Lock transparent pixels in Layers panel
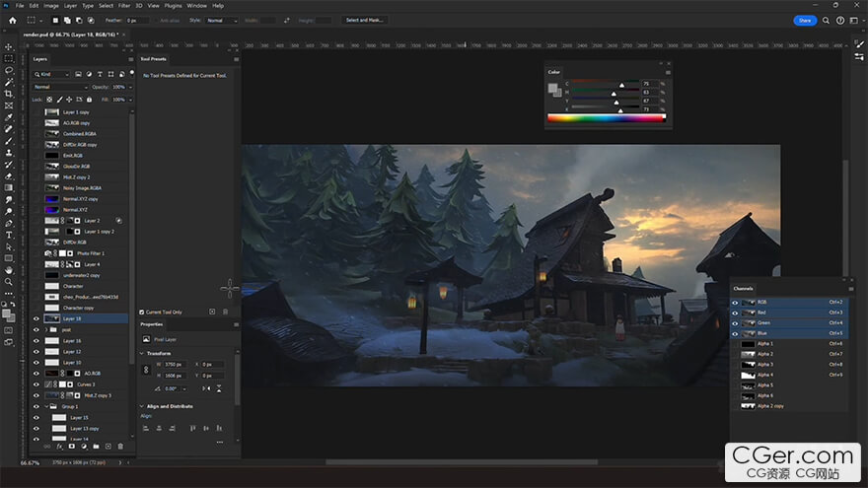 point(49,100)
